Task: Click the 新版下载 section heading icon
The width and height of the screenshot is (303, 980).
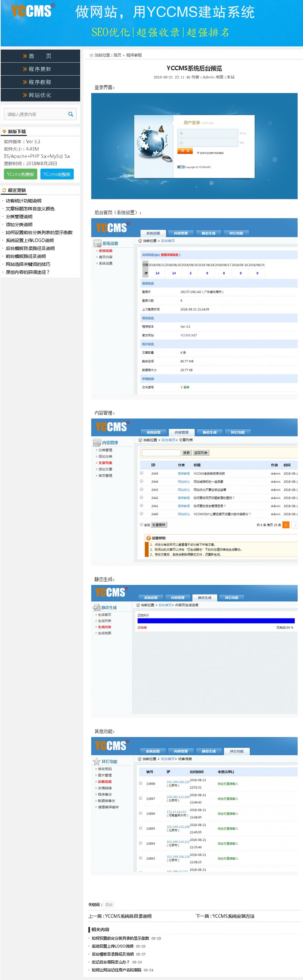Action: [4, 132]
